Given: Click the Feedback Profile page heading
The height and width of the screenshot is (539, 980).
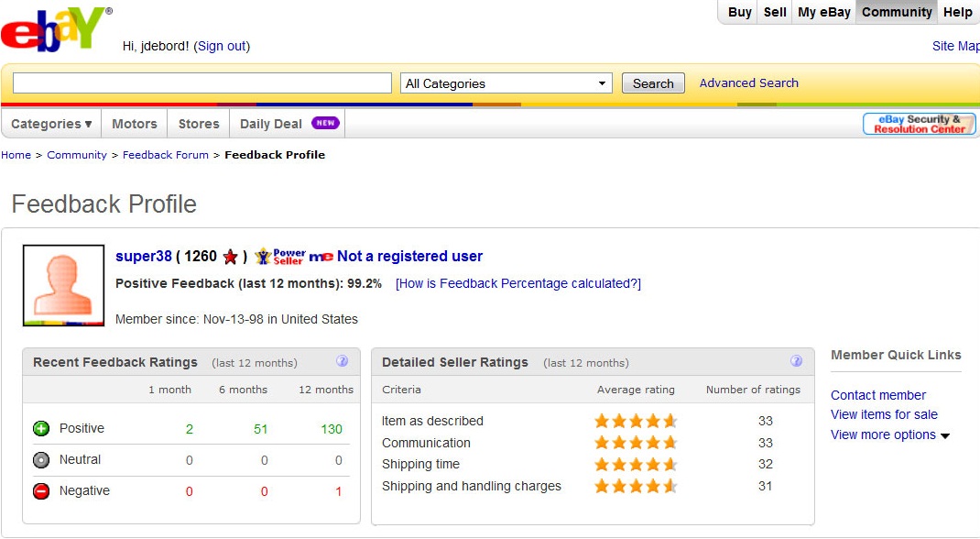Looking at the screenshot, I should 103,204.
